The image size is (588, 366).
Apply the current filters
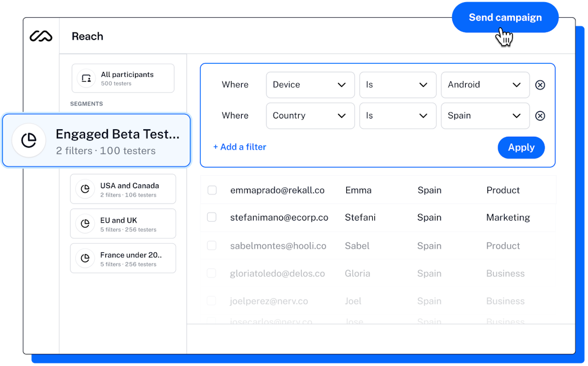521,147
